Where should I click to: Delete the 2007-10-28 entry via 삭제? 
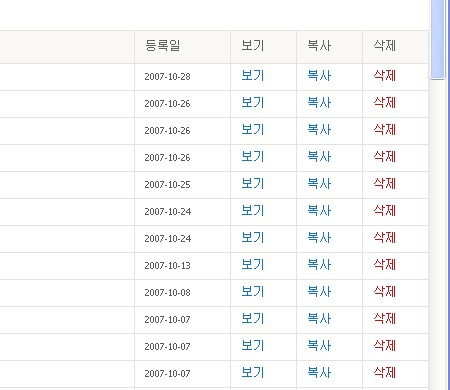point(385,76)
